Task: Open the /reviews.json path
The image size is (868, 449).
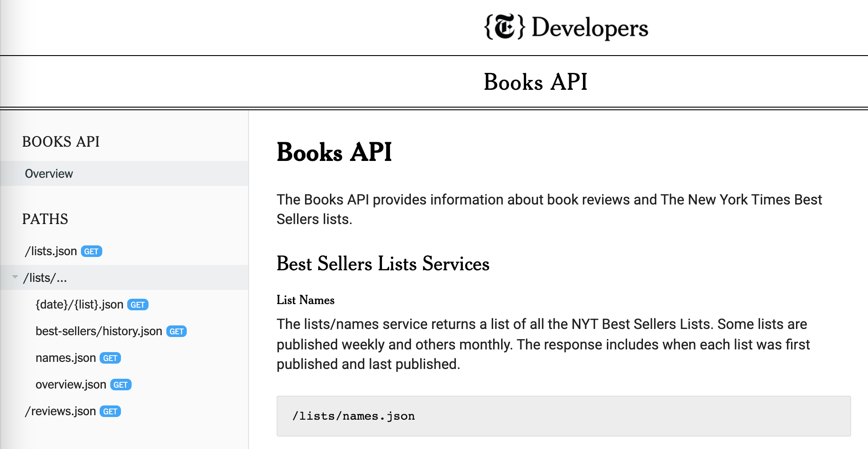Action: [60, 411]
